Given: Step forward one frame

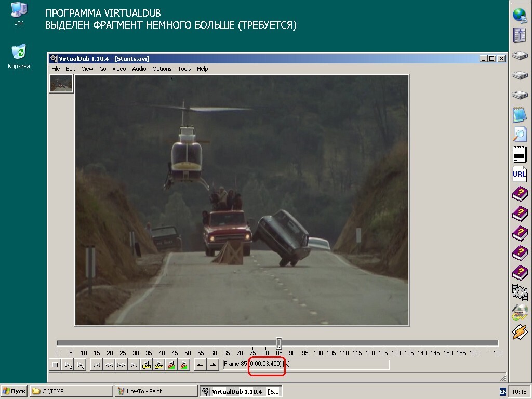Looking at the screenshot, I should pyautogui.click(x=122, y=365).
